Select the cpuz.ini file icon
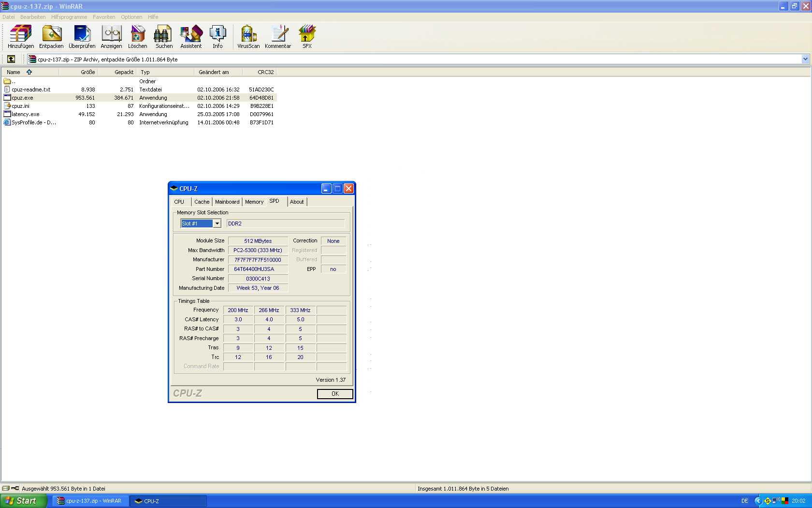 tap(7, 106)
